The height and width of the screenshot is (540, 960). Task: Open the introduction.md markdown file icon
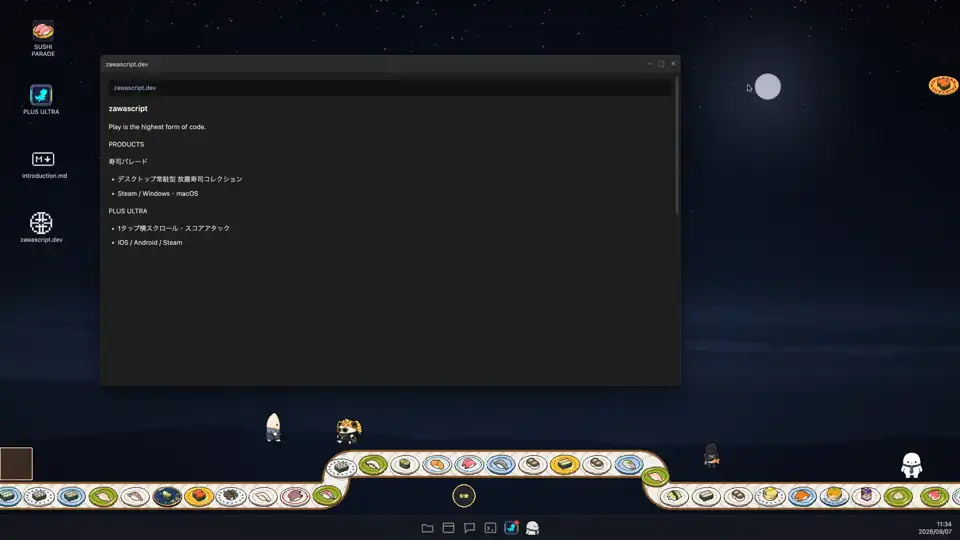(x=43, y=165)
